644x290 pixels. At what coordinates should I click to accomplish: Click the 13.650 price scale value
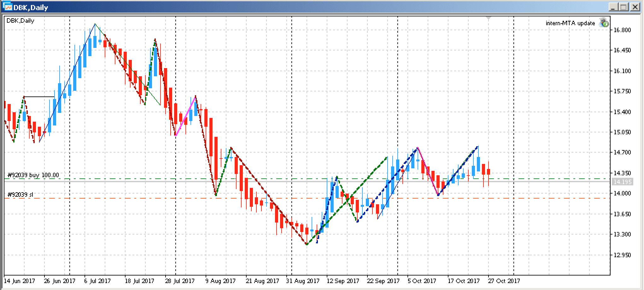(622, 214)
